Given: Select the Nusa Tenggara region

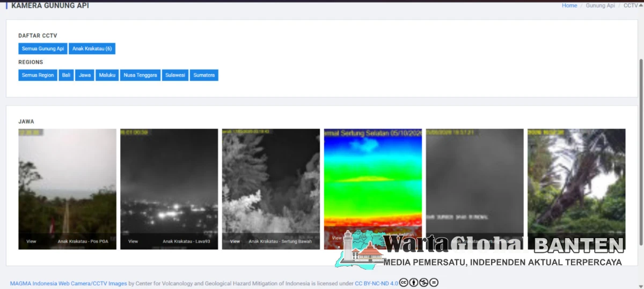Looking at the screenshot, I should pyautogui.click(x=140, y=75).
